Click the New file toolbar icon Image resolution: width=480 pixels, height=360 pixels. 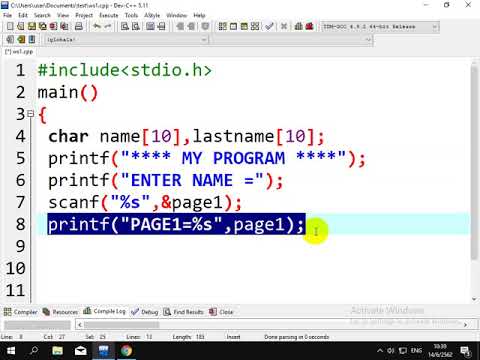click(10, 26)
